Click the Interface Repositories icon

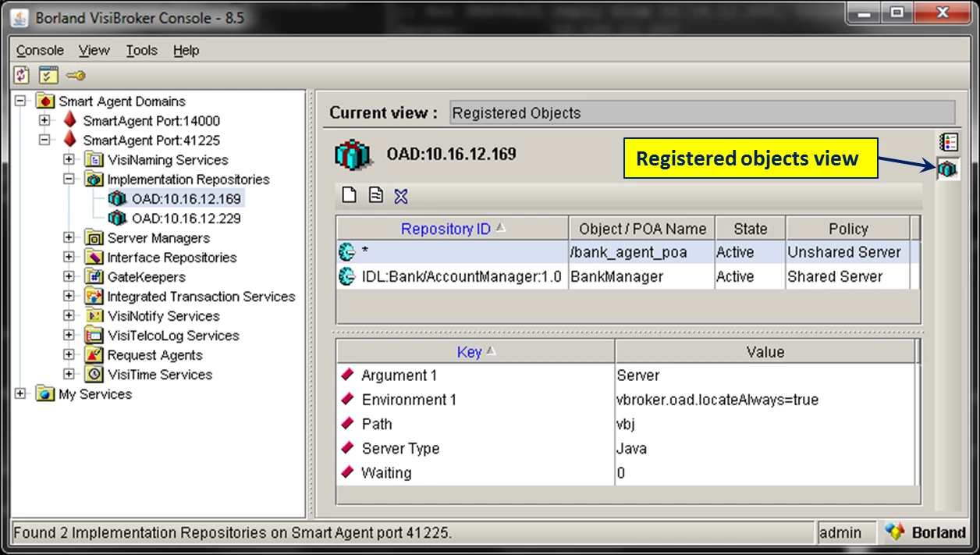pos(94,257)
